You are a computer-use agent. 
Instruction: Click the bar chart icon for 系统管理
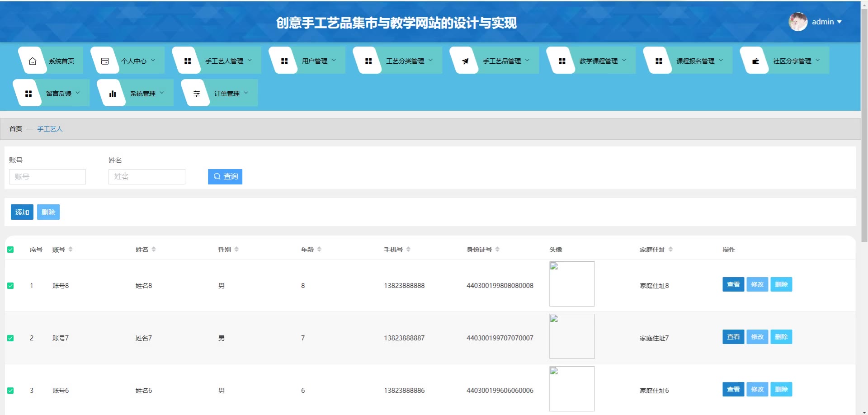click(x=112, y=94)
